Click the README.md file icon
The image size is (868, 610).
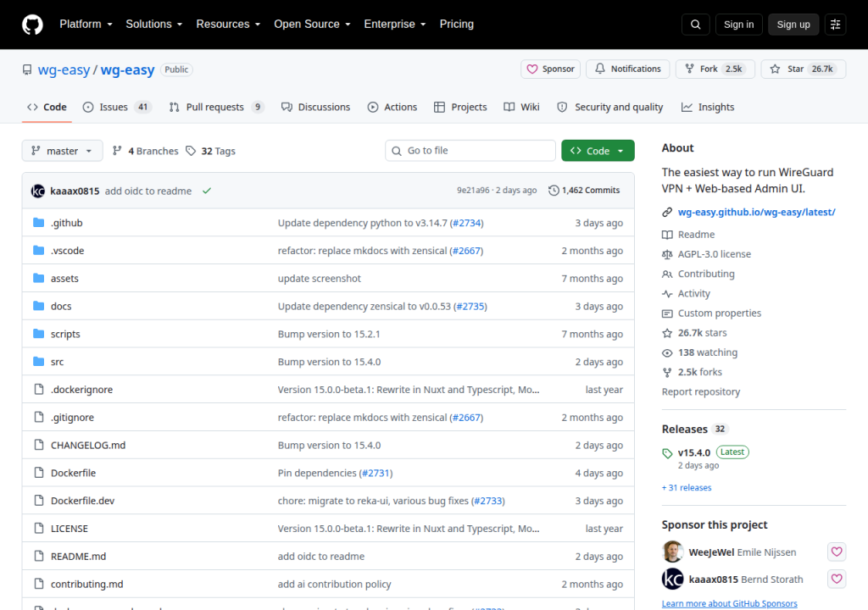coord(39,556)
